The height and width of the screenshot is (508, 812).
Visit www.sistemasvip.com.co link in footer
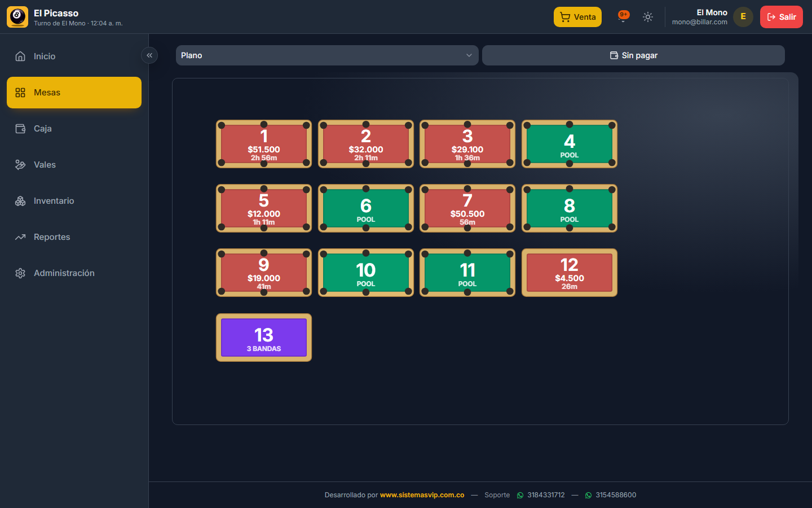[422, 495]
